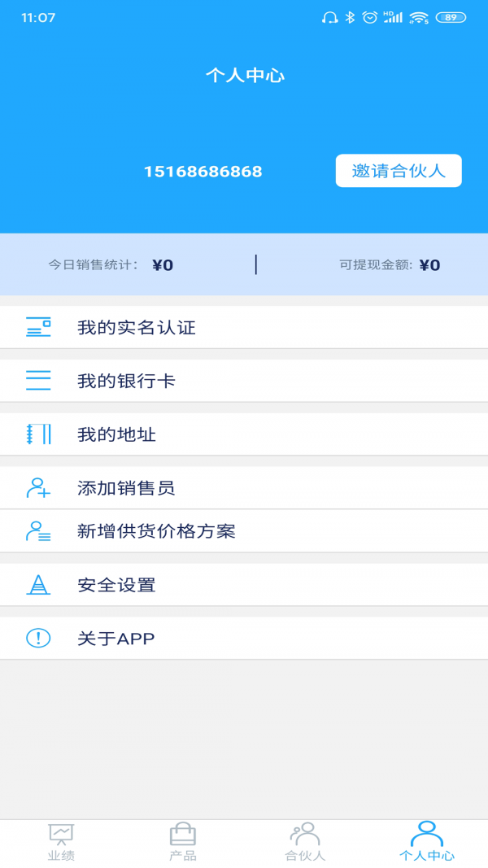This screenshot has height=868, width=488.
Task: Tap the 可提现金额 label
Action: [x=377, y=264]
